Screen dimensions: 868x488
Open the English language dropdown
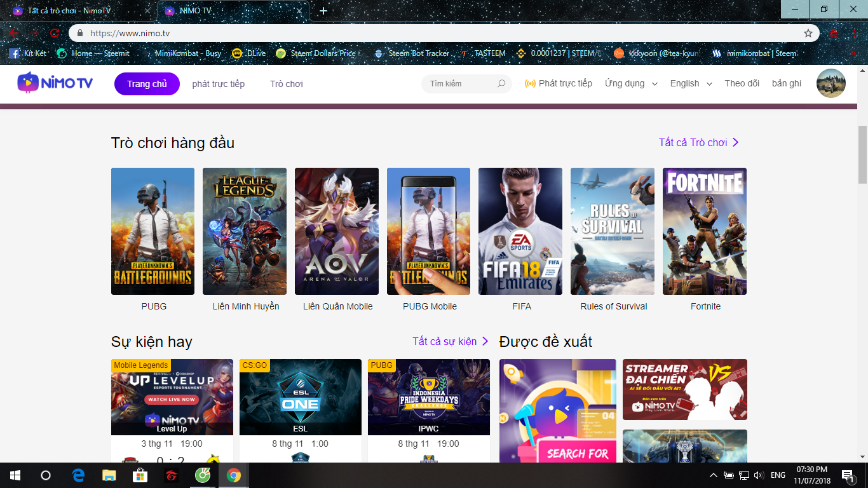pyautogui.click(x=690, y=83)
